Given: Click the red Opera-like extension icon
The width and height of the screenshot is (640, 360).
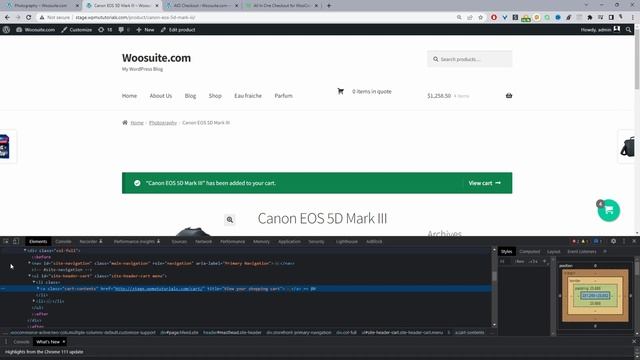Looking at the screenshot, I should tap(494, 18).
